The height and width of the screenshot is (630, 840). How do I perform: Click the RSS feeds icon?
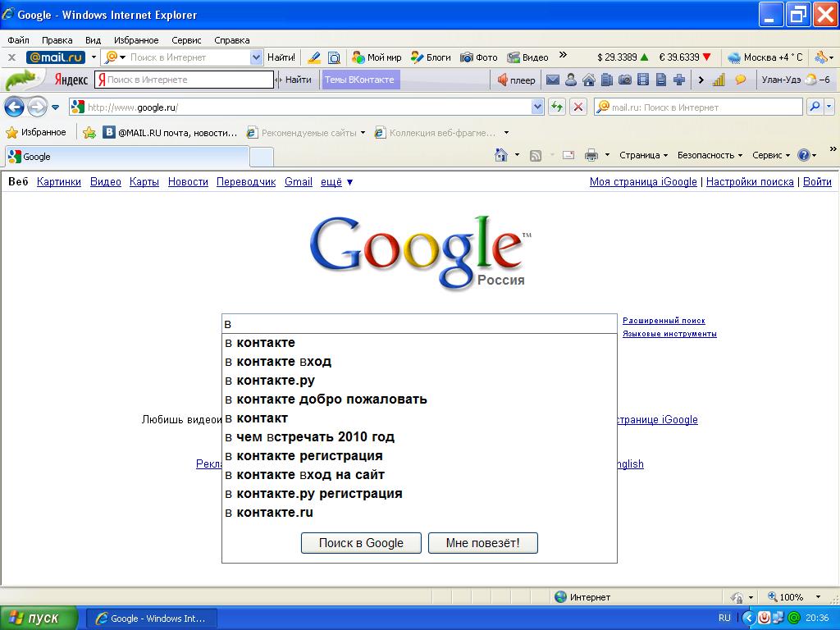pyautogui.click(x=535, y=155)
